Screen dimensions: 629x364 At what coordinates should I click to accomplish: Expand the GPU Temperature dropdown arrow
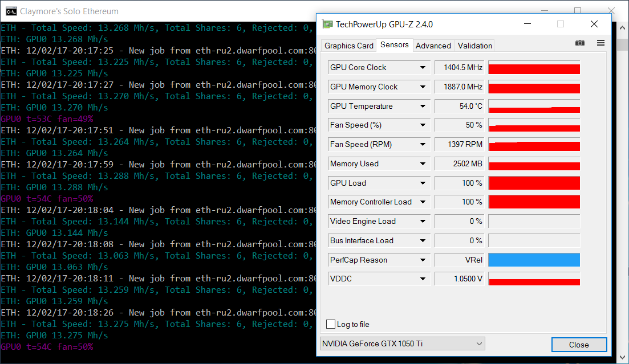[x=423, y=106]
